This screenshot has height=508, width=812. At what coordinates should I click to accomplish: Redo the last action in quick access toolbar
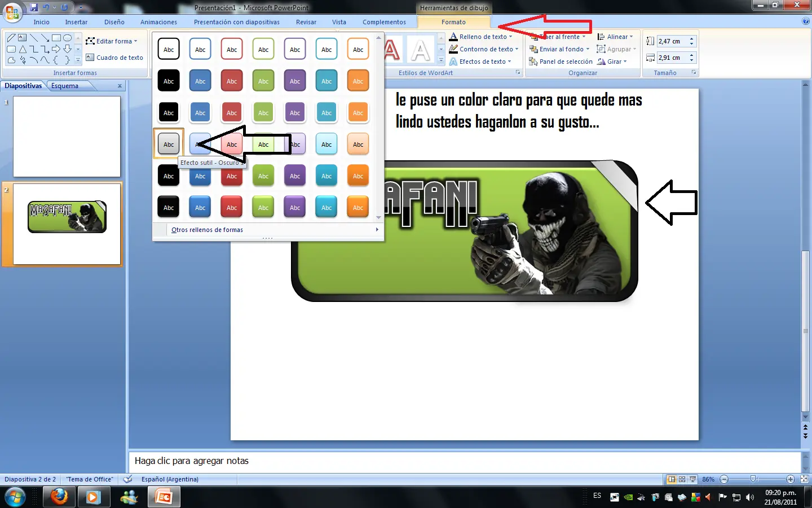(x=64, y=7)
